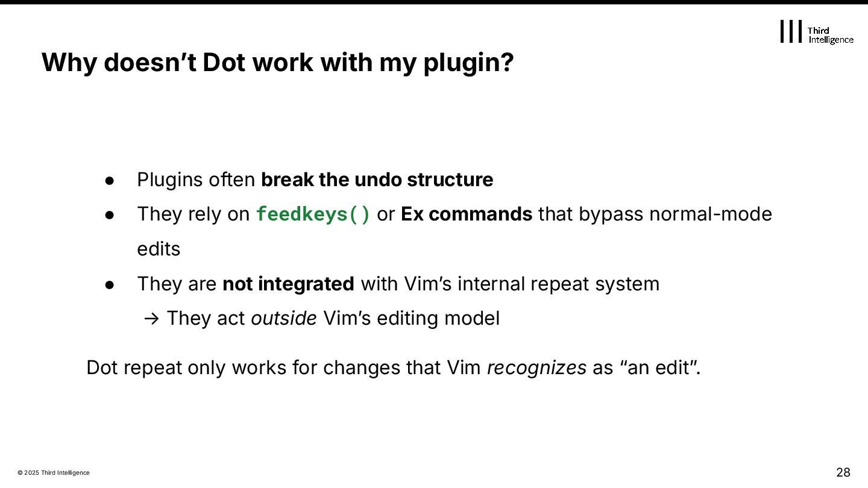Click the green feedkeys() code text
This screenshot has height=488, width=868.
(313, 214)
